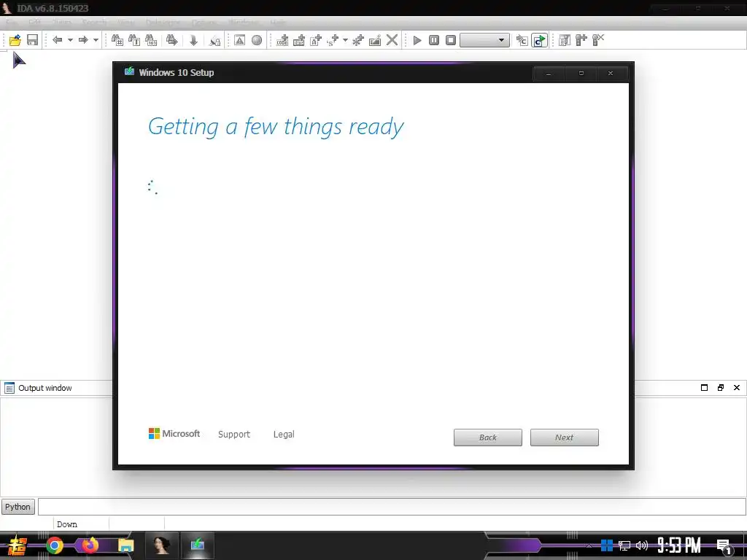This screenshot has width=747, height=560.
Task: Click the convert to Code icon
Action: (x=282, y=40)
